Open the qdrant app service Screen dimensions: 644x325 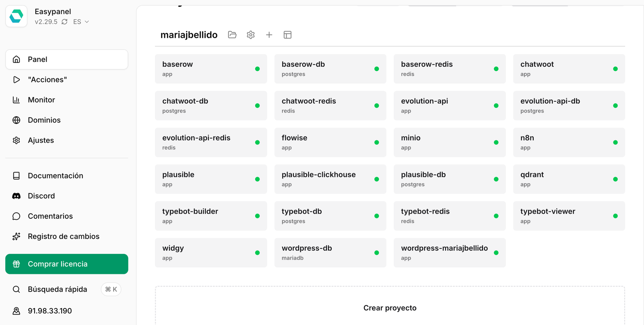click(x=569, y=179)
